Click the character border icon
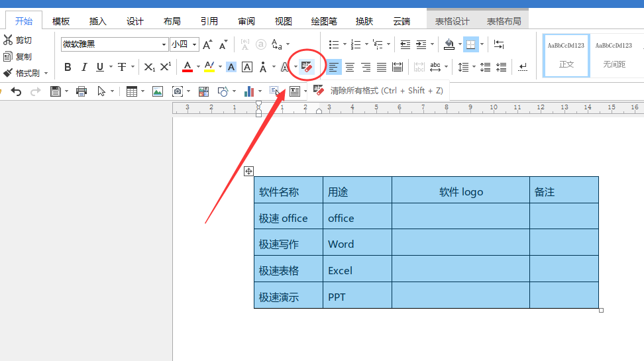Image resolution: width=644 pixels, height=361 pixels. point(247,67)
